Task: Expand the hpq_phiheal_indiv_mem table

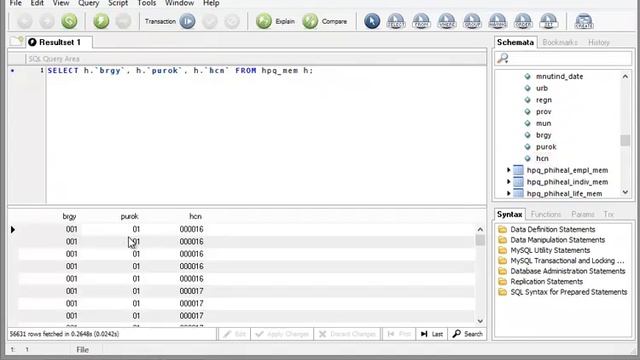Action: coord(509,182)
